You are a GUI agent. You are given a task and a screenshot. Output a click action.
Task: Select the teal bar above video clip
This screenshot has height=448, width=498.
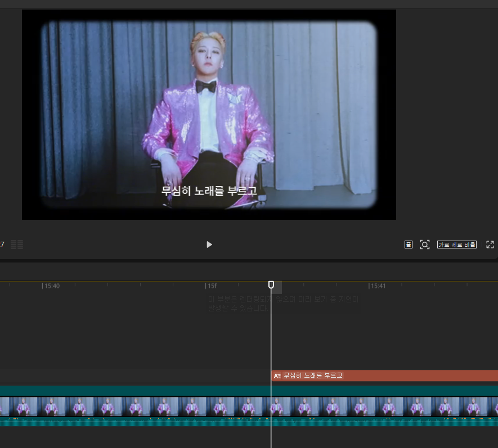pyautogui.click(x=249, y=391)
